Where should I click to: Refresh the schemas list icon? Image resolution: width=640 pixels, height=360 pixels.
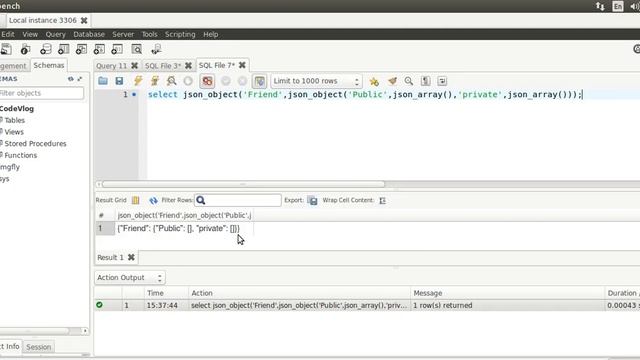tap(71, 79)
